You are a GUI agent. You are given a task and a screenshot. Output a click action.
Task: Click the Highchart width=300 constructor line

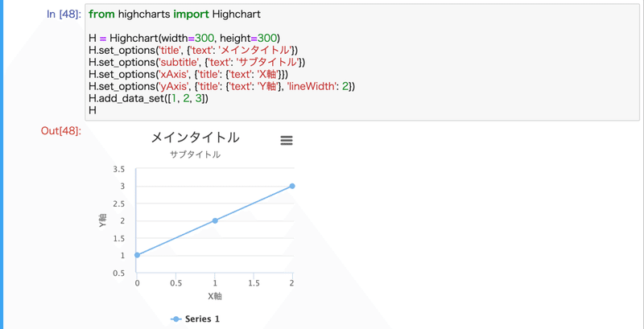[x=184, y=38]
